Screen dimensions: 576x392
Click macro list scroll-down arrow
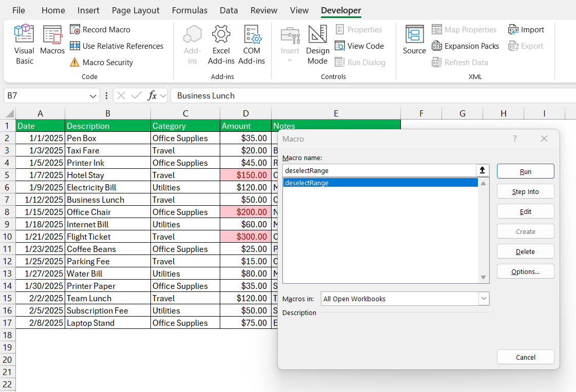484,278
